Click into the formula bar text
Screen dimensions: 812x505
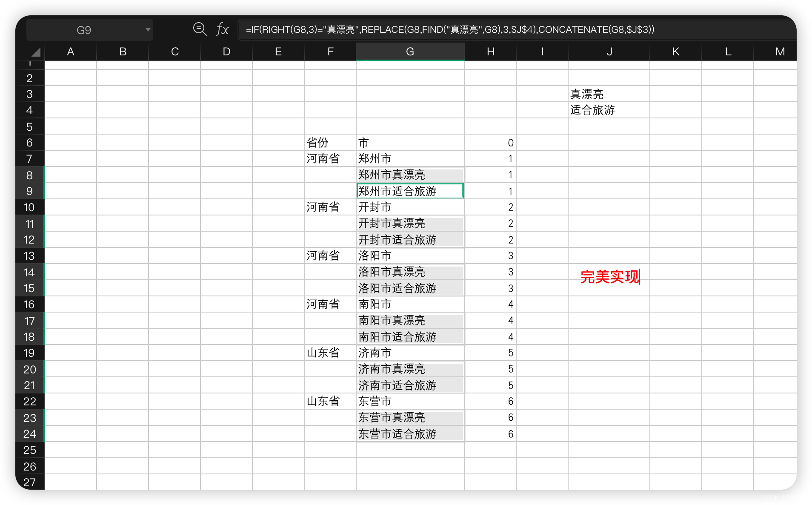point(450,29)
